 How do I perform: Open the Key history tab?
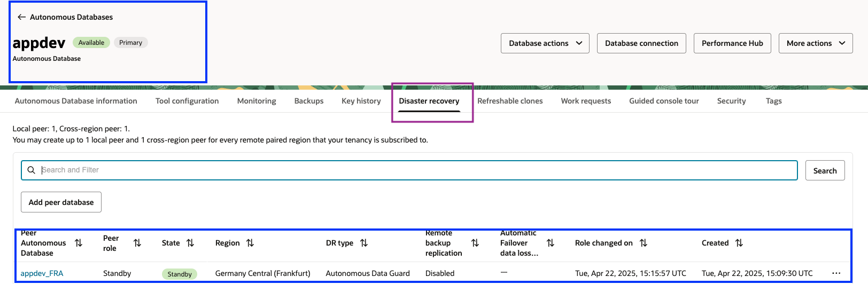(x=361, y=101)
